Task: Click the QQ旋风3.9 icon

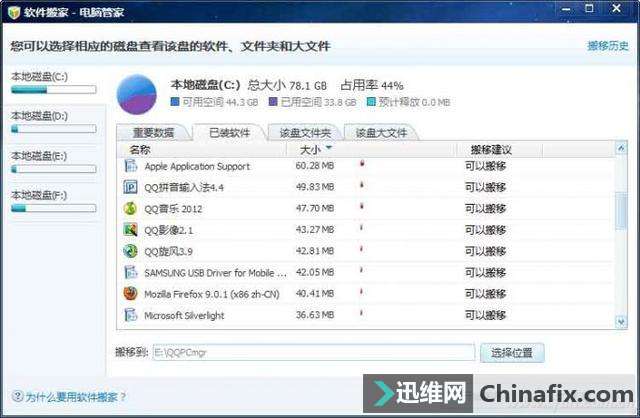Action: (x=130, y=251)
